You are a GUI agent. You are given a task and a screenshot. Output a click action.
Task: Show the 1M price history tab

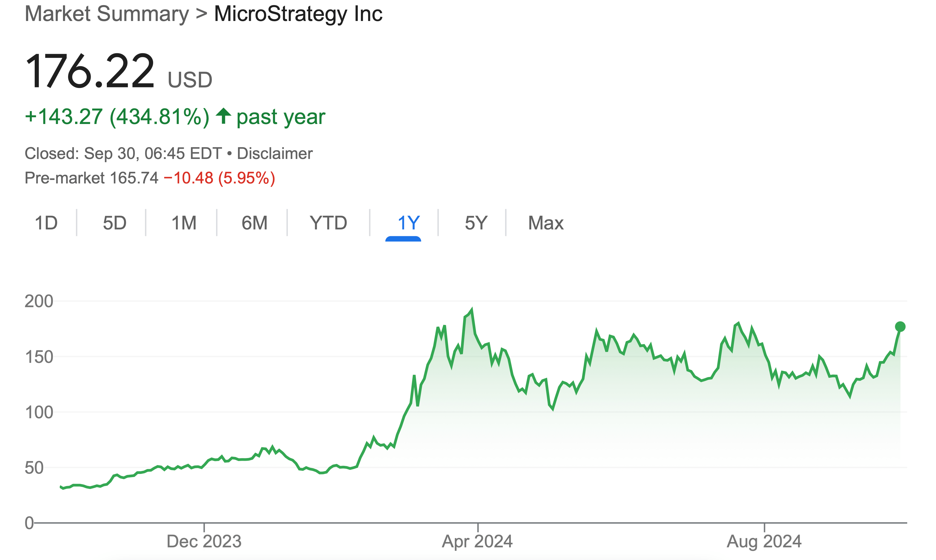coord(184,223)
